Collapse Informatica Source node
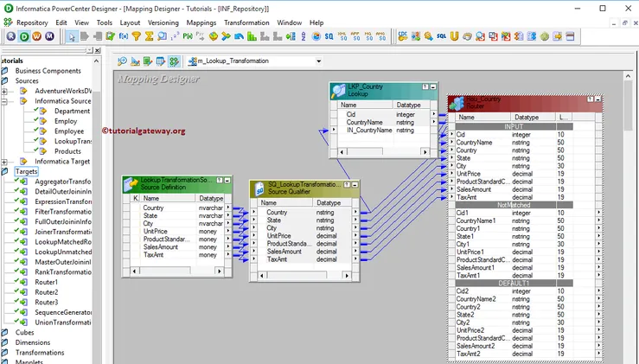The image size is (639, 364). (x=4, y=101)
